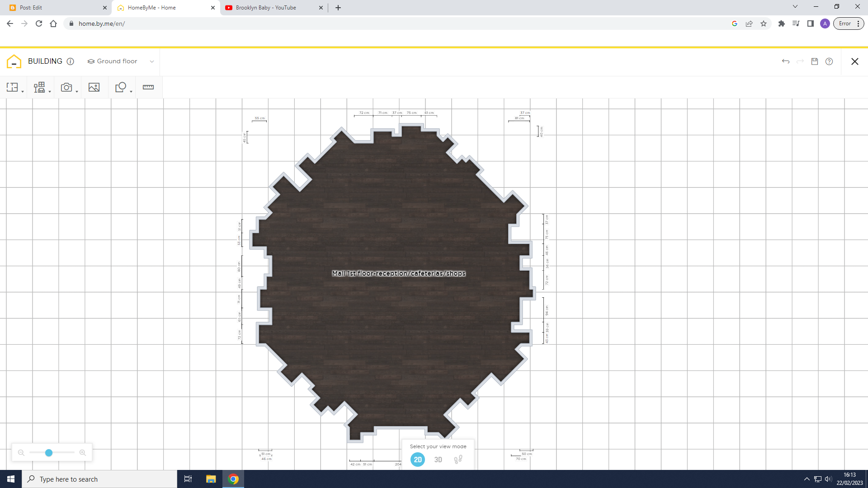The width and height of the screenshot is (868, 488).
Task: Open a new browser tab
Action: [338, 8]
